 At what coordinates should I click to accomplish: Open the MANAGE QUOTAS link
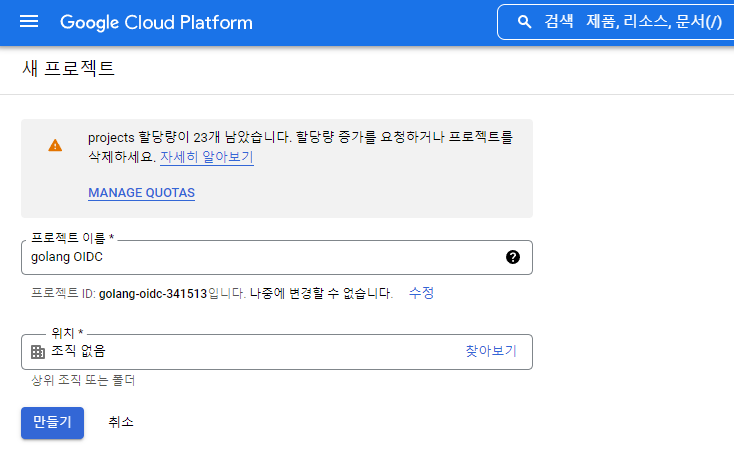(x=141, y=193)
